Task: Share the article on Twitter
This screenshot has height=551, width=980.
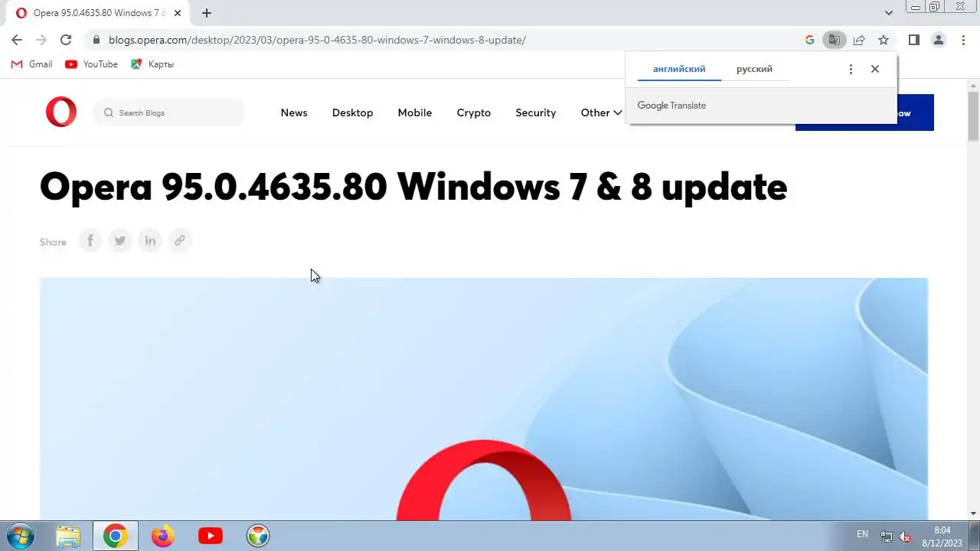Action: pos(120,241)
